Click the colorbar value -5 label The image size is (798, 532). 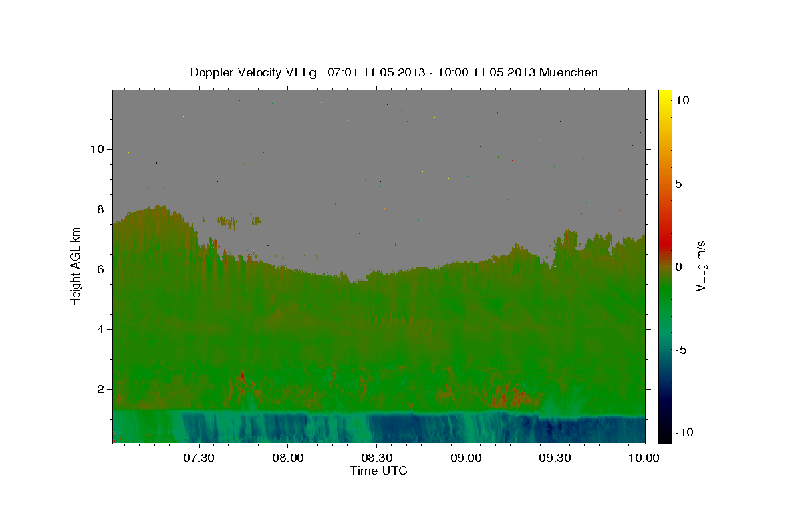(x=681, y=350)
